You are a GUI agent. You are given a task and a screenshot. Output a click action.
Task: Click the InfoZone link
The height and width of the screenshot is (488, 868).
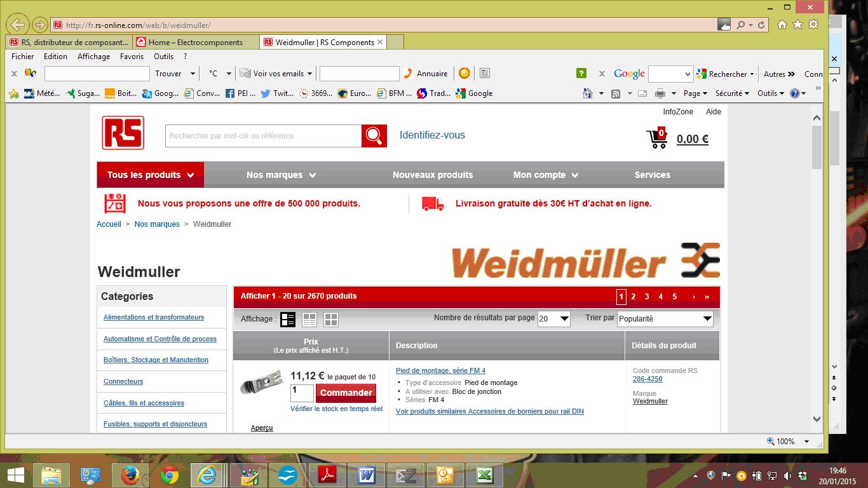point(678,112)
